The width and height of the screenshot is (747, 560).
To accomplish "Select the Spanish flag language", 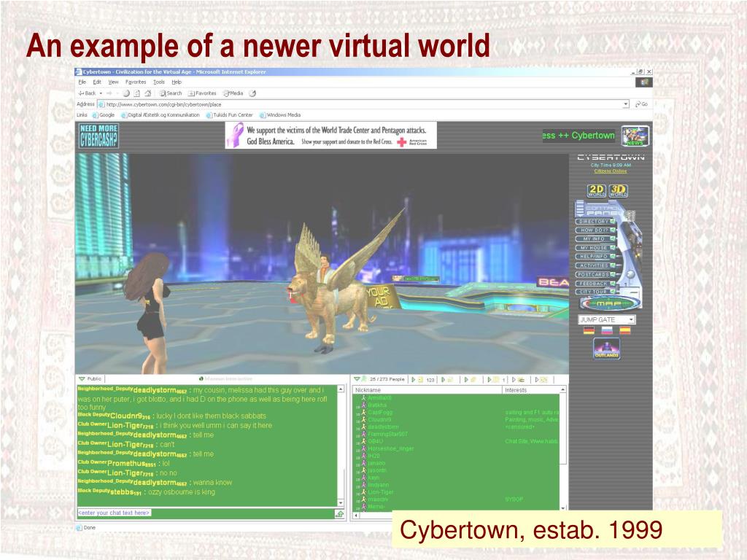I will coord(625,330).
